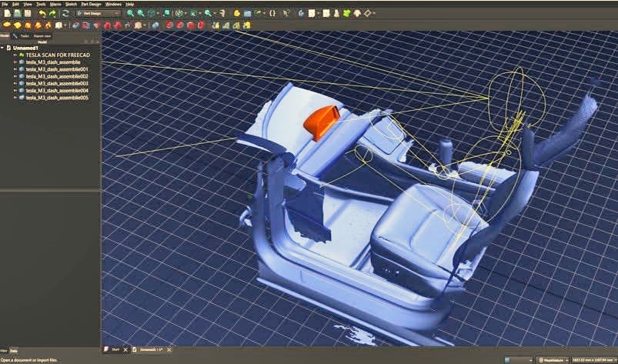Select tesla_M3_dash_assemblie003 in the tree
The image size is (618, 364).
tap(57, 84)
